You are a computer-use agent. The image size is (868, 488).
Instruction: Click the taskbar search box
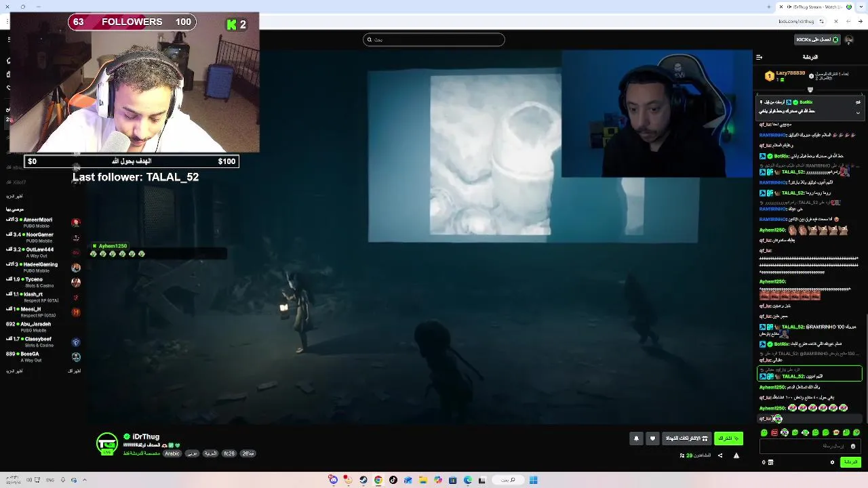pyautogui.click(x=508, y=481)
